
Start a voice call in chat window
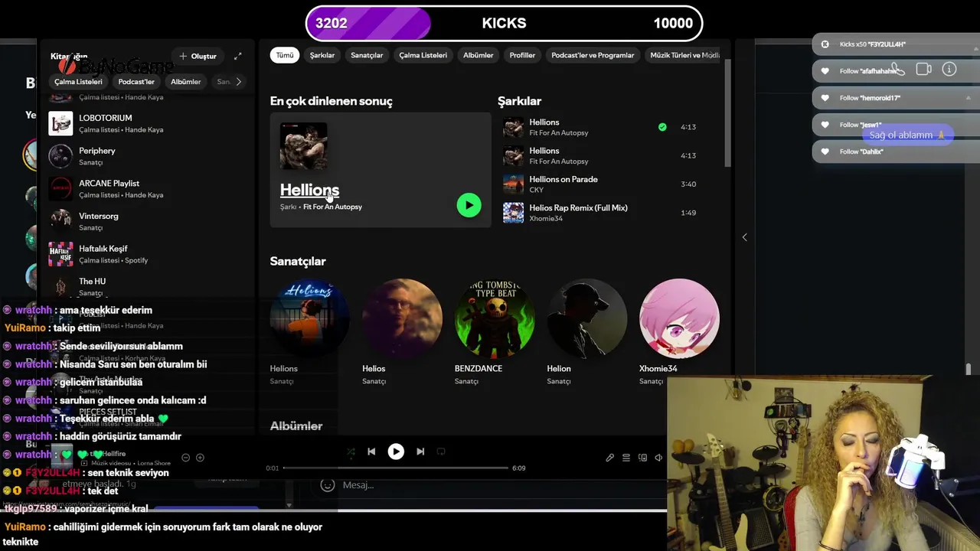coord(898,70)
